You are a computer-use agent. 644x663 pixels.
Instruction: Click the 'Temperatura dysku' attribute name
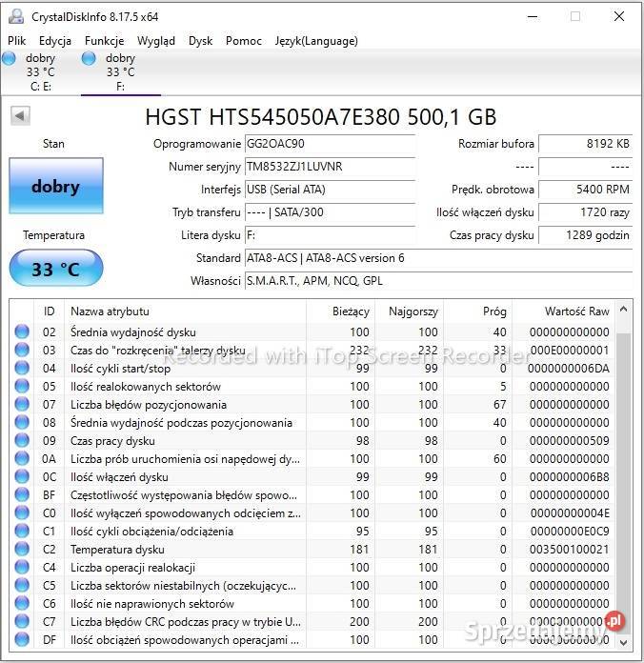click(x=117, y=550)
